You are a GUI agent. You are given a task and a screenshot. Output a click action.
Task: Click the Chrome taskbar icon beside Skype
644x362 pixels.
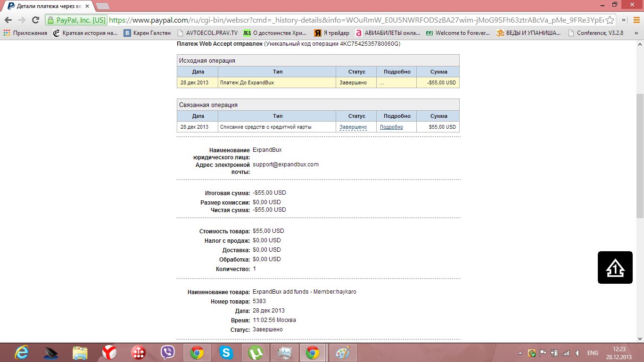(x=197, y=353)
